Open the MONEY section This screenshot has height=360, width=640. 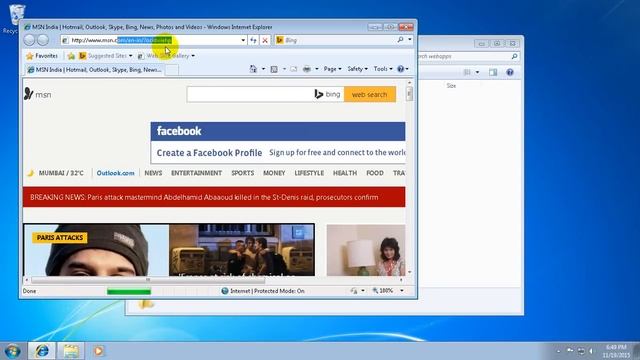(274, 173)
